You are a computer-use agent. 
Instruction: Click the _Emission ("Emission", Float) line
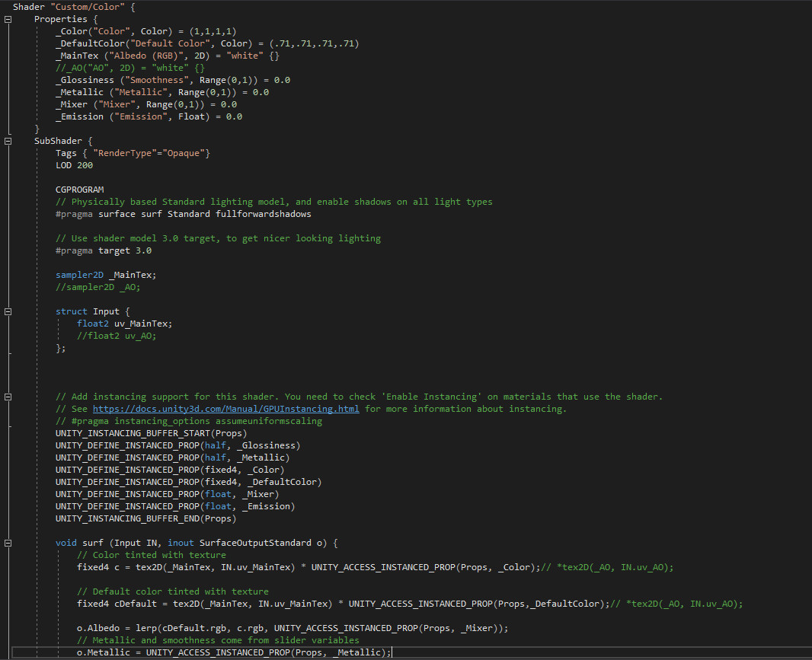click(149, 116)
